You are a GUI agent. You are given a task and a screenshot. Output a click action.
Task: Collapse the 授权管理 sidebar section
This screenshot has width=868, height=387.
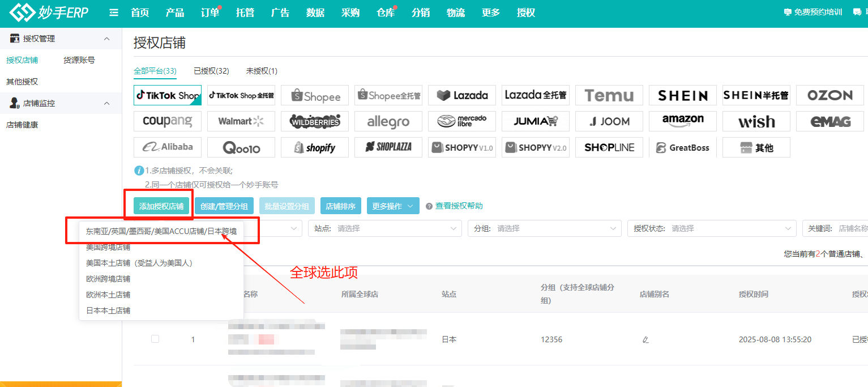(106, 39)
